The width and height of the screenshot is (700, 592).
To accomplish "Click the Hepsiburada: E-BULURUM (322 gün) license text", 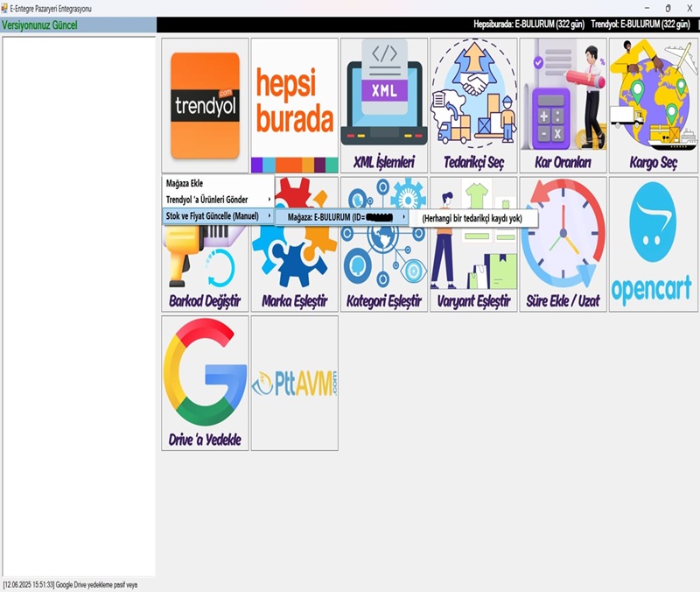I will click(x=529, y=25).
